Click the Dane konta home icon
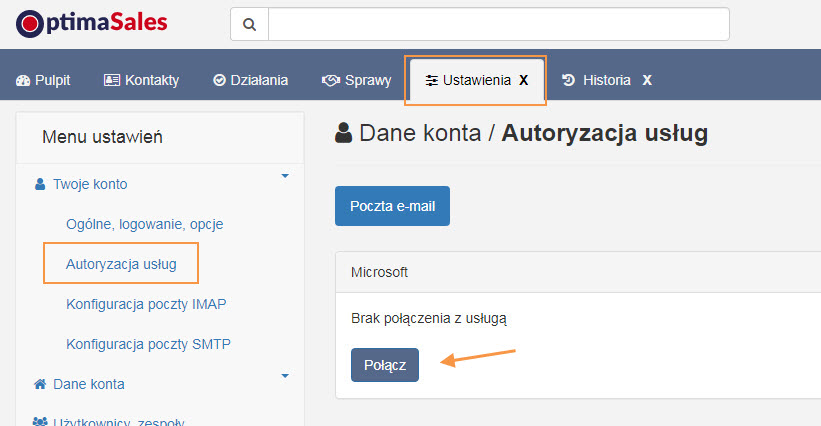The width and height of the screenshot is (821, 426). [x=40, y=384]
